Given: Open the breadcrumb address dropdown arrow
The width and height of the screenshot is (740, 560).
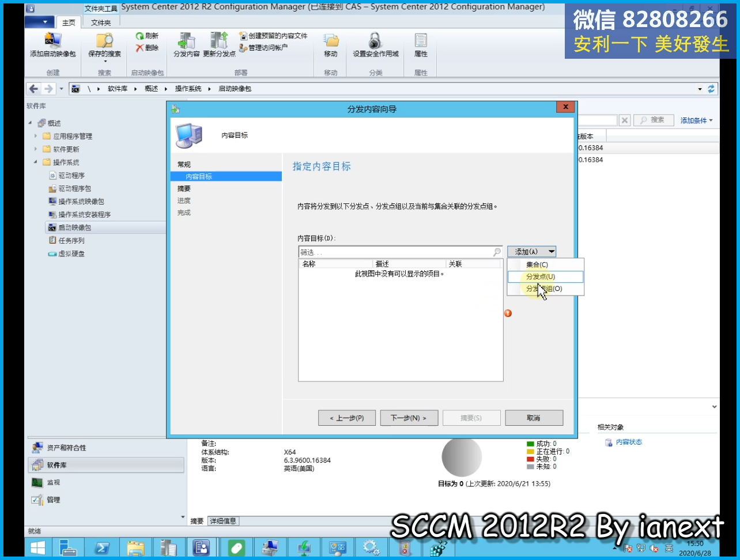Looking at the screenshot, I should pyautogui.click(x=700, y=89).
